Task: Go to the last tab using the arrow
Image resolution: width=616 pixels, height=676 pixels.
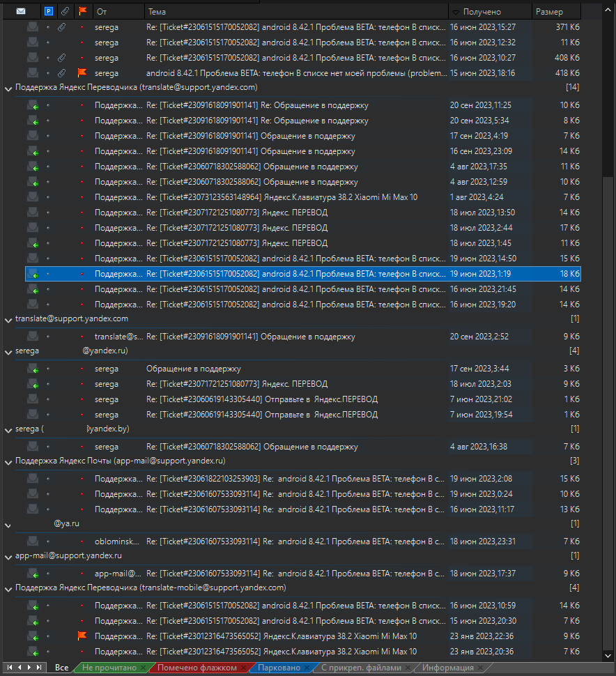Action: tap(39, 668)
